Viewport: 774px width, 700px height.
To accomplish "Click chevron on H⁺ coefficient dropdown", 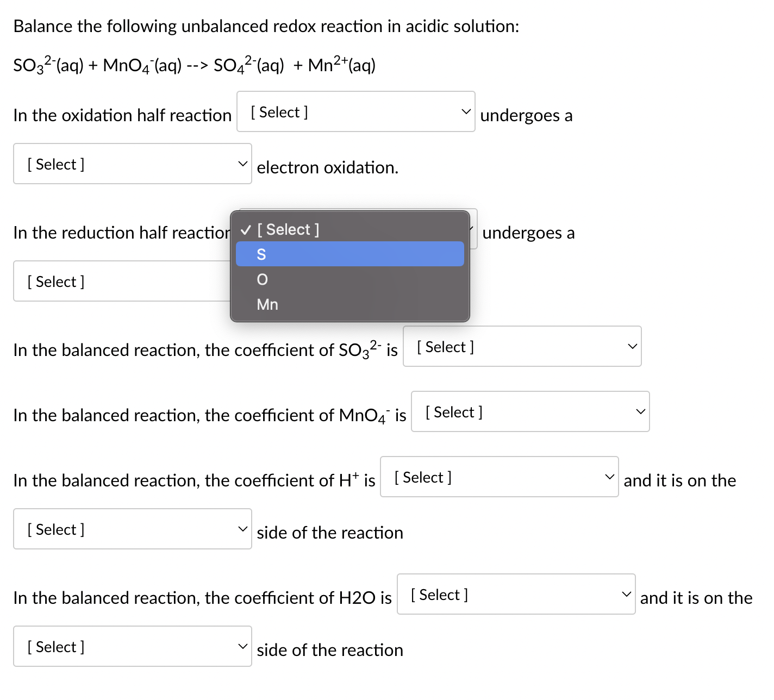I will coord(610,476).
